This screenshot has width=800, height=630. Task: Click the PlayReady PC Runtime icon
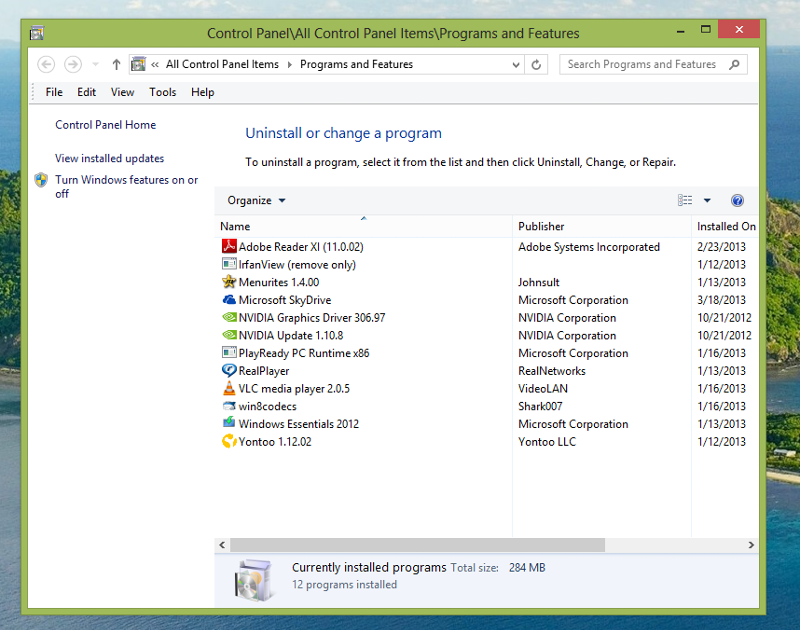point(229,352)
